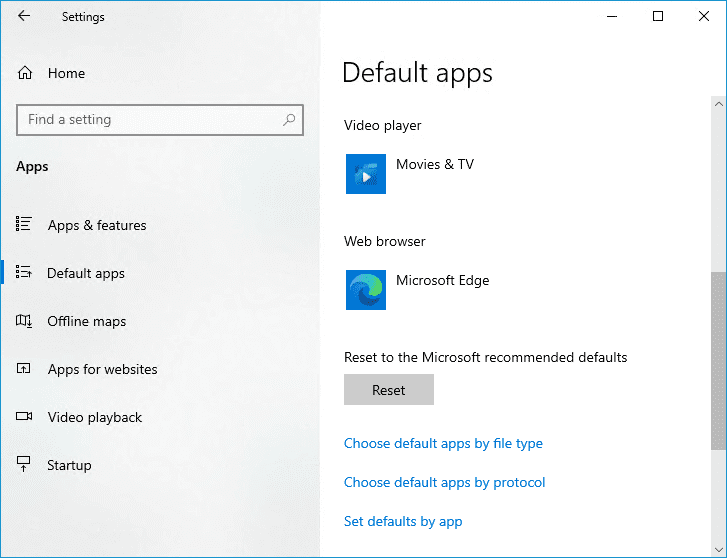The width and height of the screenshot is (727, 558).
Task: Open Set defaults by app link
Action: [403, 521]
